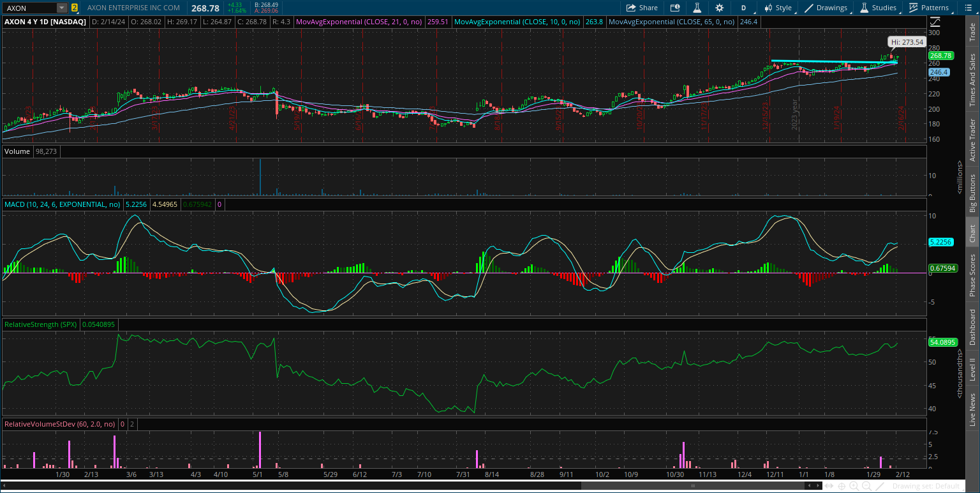
Task: Open the news calendar alert icon
Action: pos(675,8)
